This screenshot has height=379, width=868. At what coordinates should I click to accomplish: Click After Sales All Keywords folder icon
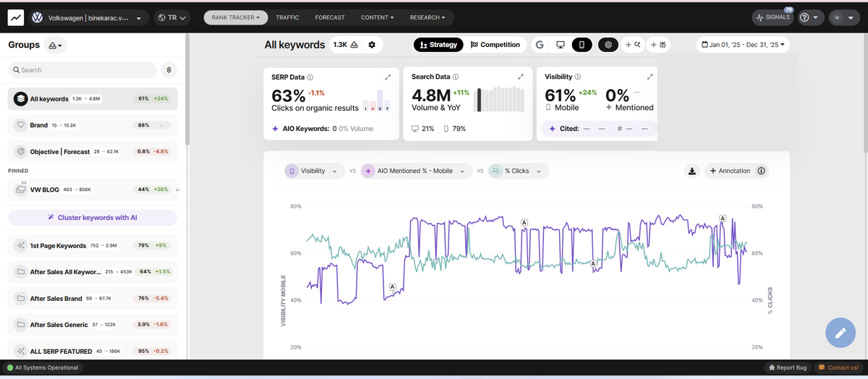[x=21, y=272]
